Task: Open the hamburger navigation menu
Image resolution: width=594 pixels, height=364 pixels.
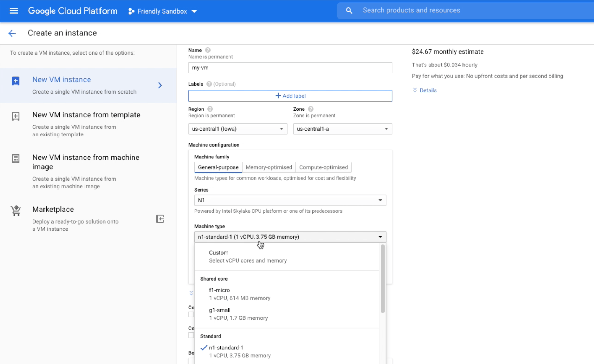Action: click(x=14, y=11)
